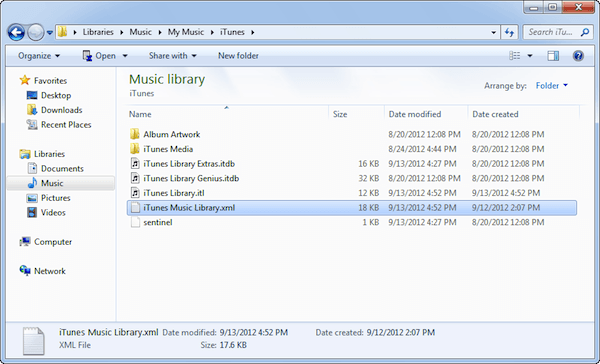Select iTunes Library Genius.itdb file name
The width and height of the screenshot is (600, 364).
[x=191, y=178]
